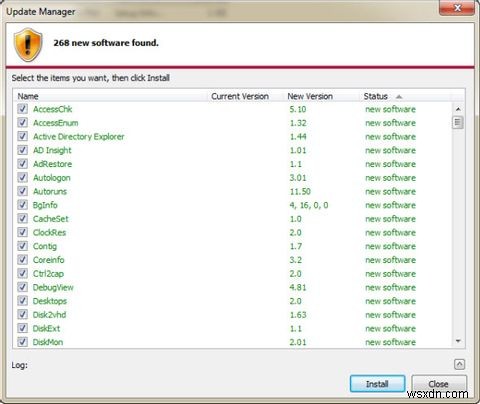This screenshot has height=404, width=480.
Task: Toggle the Autologon checkbox
Action: point(22,177)
